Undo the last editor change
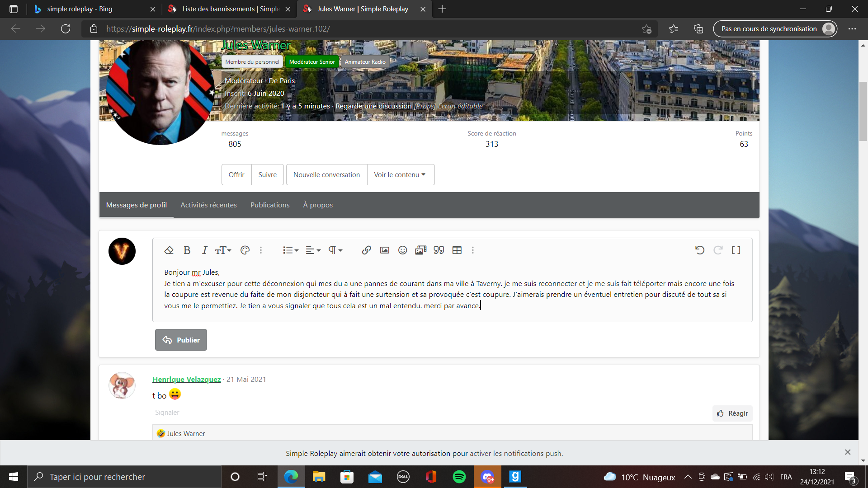The height and width of the screenshot is (488, 868). click(699, 250)
